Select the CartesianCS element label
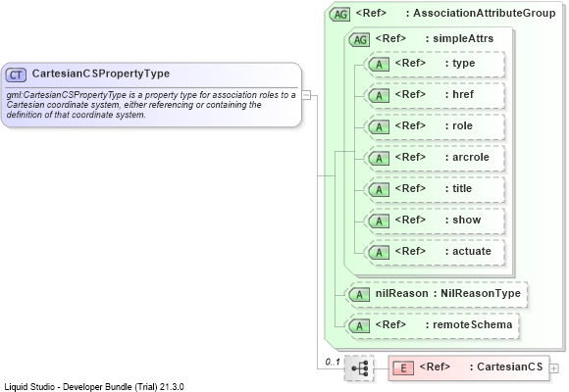The width and height of the screenshot is (569, 392). point(510,367)
